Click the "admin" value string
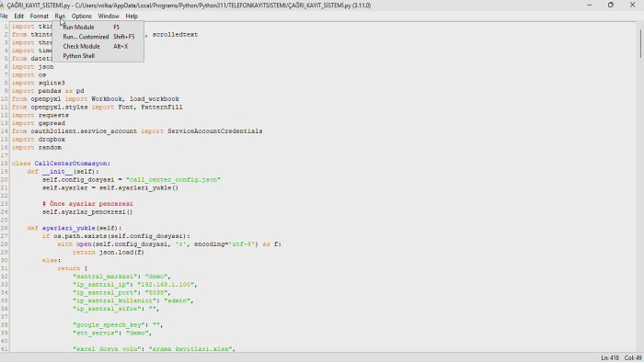The width and height of the screenshot is (644, 362). 177,300
